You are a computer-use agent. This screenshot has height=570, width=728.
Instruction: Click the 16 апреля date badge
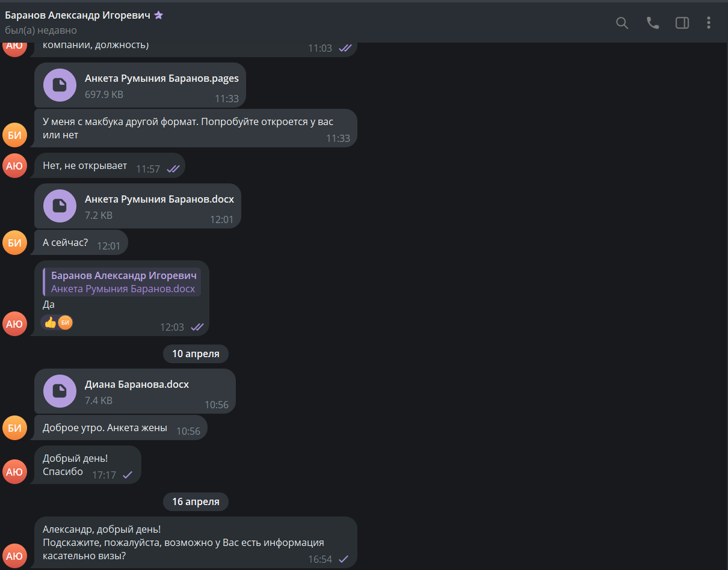[x=196, y=501]
